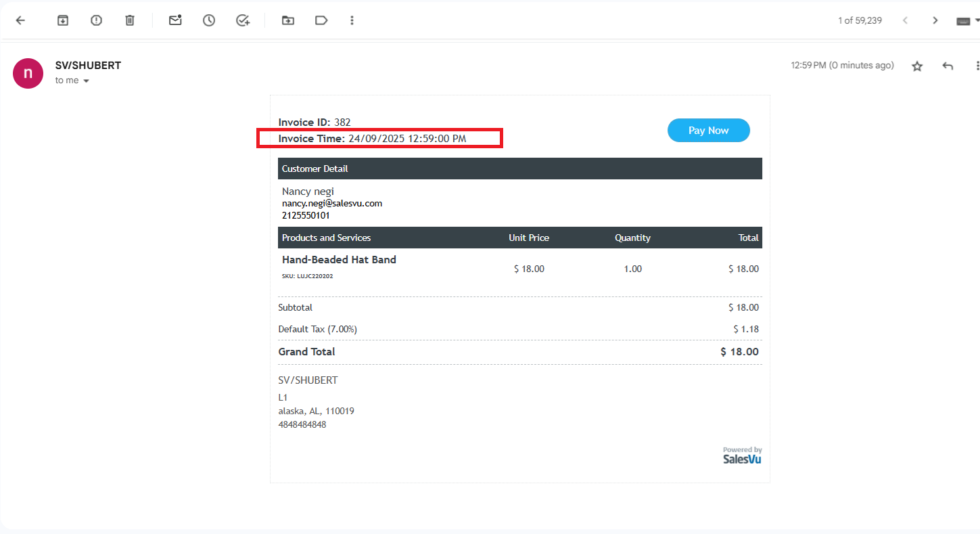Mark email as unread

point(175,20)
